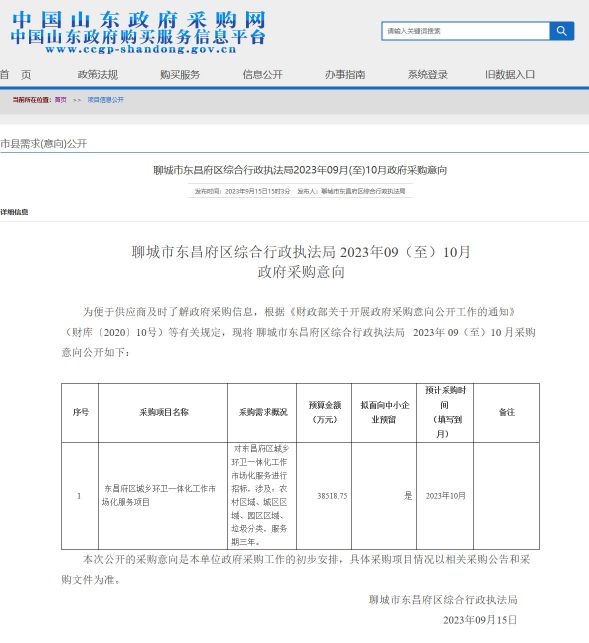
Task: Click the 预计采购时间 table header
Action: coord(445,413)
